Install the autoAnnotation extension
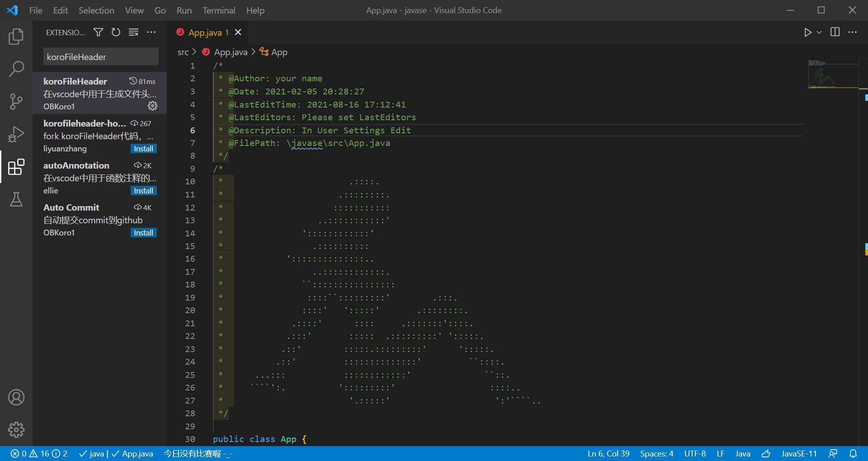This screenshot has height=461, width=868. (x=143, y=191)
